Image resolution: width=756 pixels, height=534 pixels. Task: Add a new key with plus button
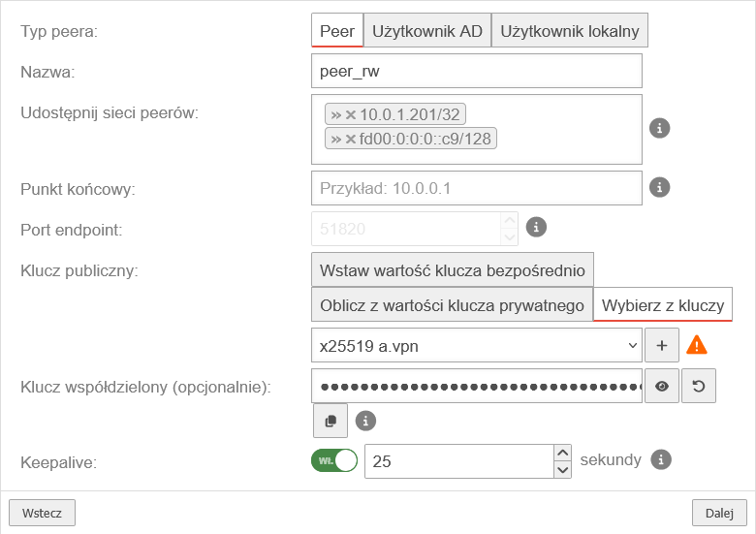(662, 345)
